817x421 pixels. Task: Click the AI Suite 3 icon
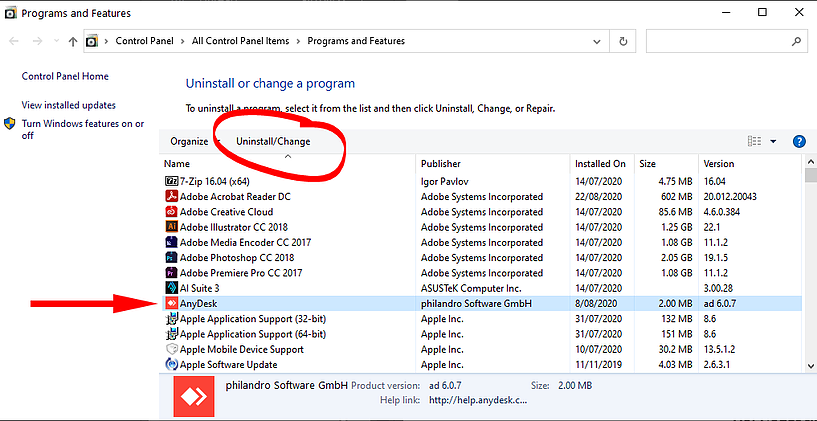(171, 288)
